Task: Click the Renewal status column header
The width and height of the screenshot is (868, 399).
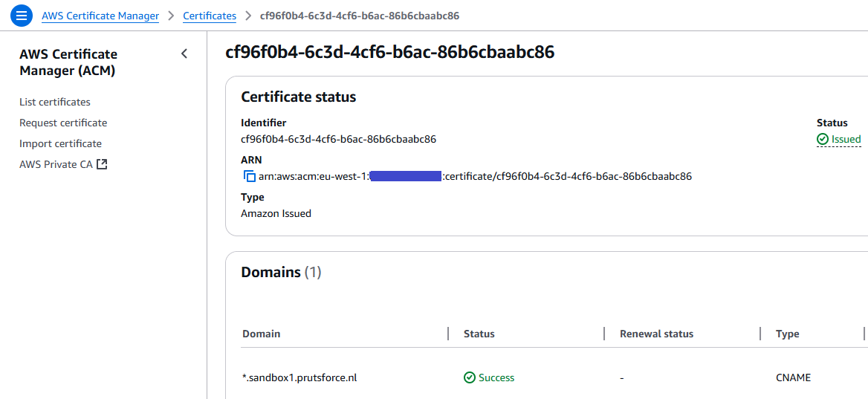Action: point(656,334)
